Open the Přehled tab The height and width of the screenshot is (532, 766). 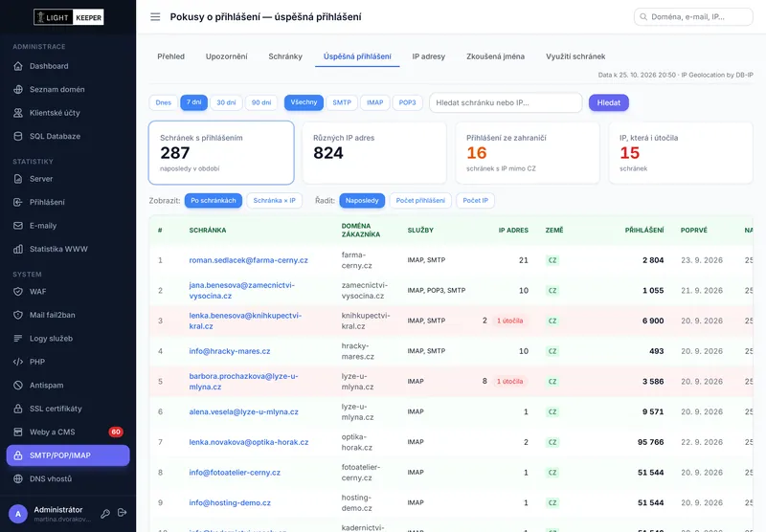coord(171,56)
